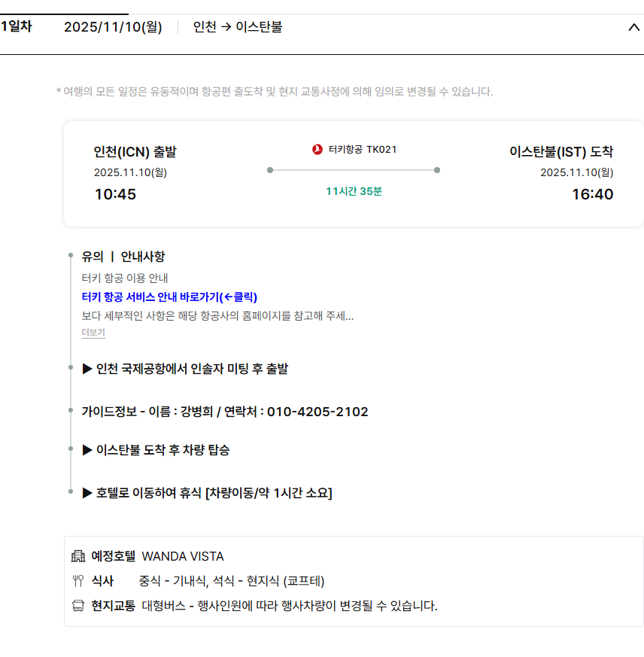
Task: Click the departure time 10:45
Action: (x=115, y=194)
